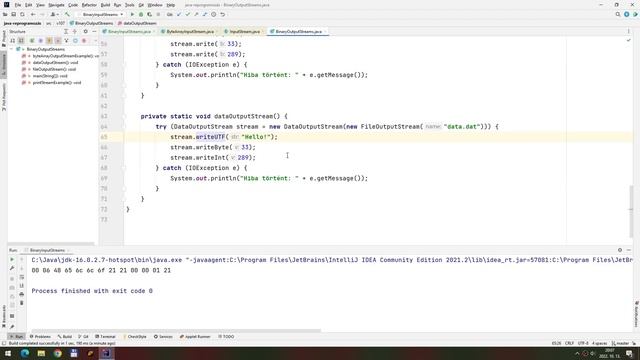Open BinaryInputStreams run configuration dropdown
Viewport: 640px width, 360px height.
click(x=101, y=14)
